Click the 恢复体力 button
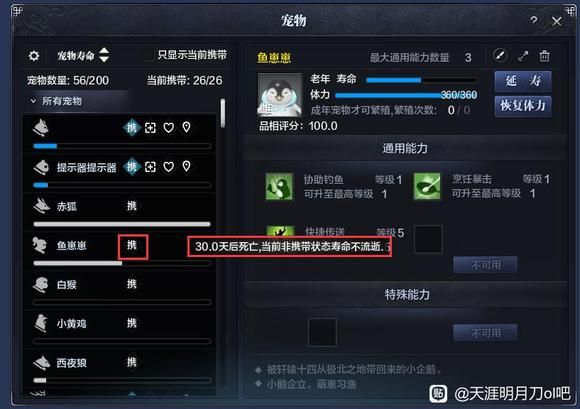The height and width of the screenshot is (409, 580). [x=523, y=106]
